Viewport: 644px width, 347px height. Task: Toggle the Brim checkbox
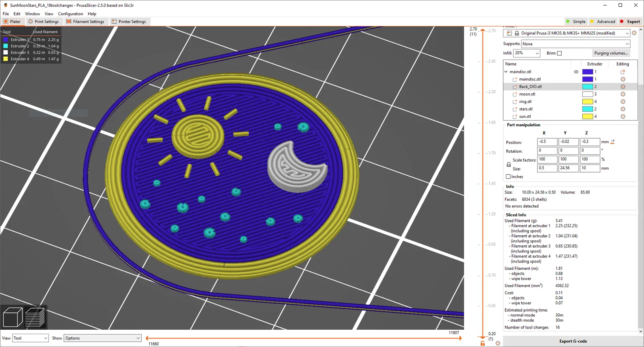coord(559,53)
